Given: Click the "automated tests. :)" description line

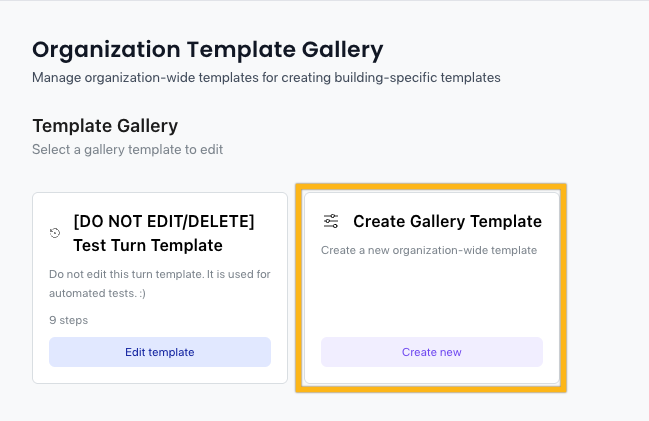Looking at the screenshot, I should pyautogui.click(x=97, y=293).
